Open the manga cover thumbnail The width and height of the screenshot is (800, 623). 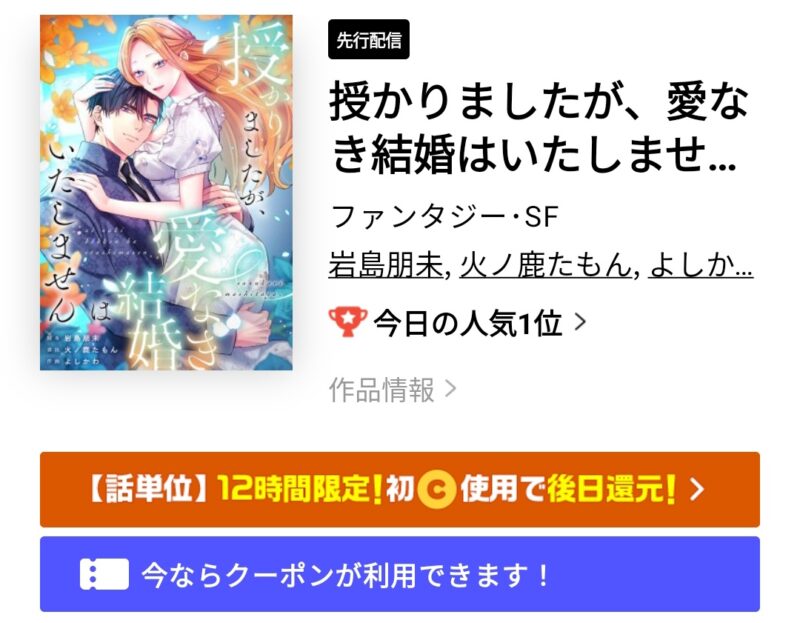[166, 192]
